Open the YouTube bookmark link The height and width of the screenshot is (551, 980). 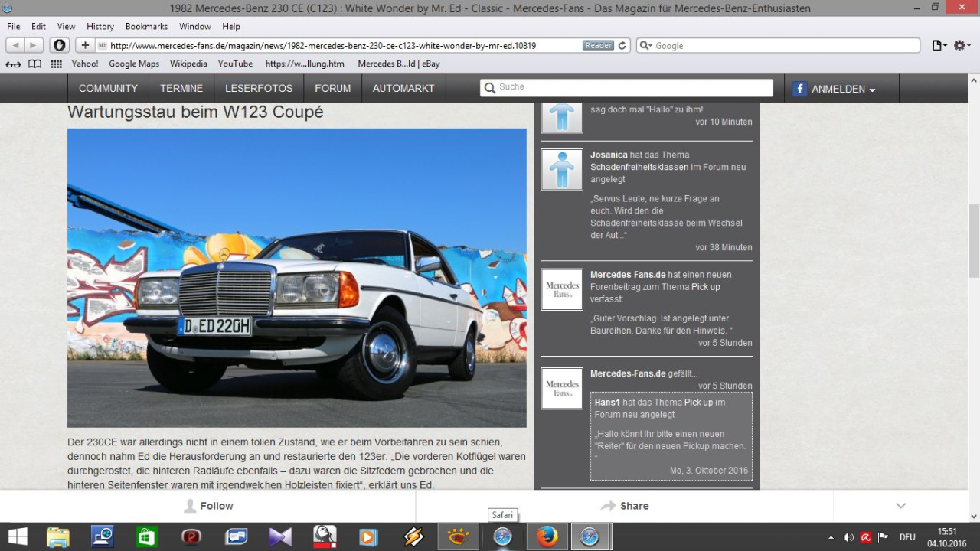(x=235, y=64)
